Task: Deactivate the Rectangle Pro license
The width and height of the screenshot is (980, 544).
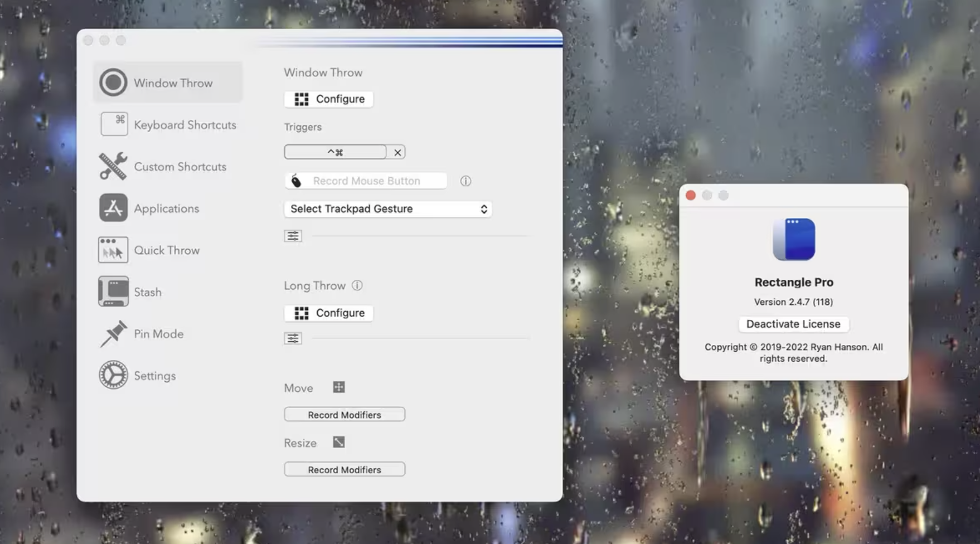Action: [x=793, y=324]
